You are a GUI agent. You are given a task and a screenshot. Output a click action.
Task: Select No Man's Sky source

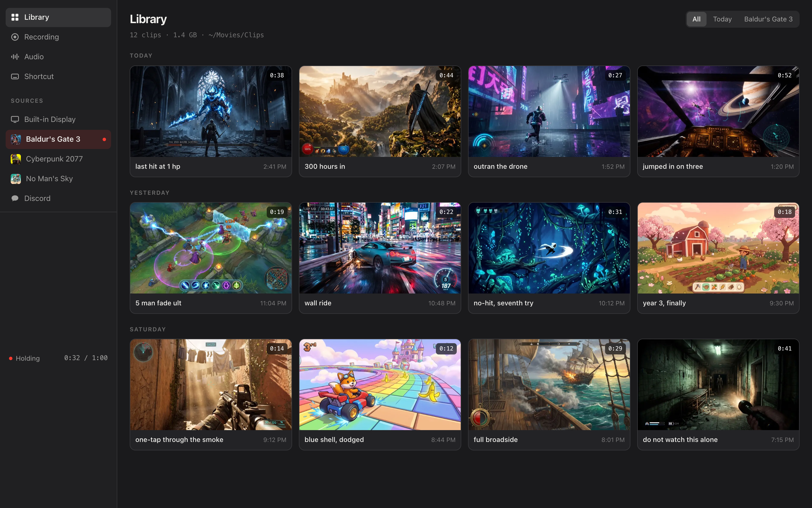click(58, 179)
